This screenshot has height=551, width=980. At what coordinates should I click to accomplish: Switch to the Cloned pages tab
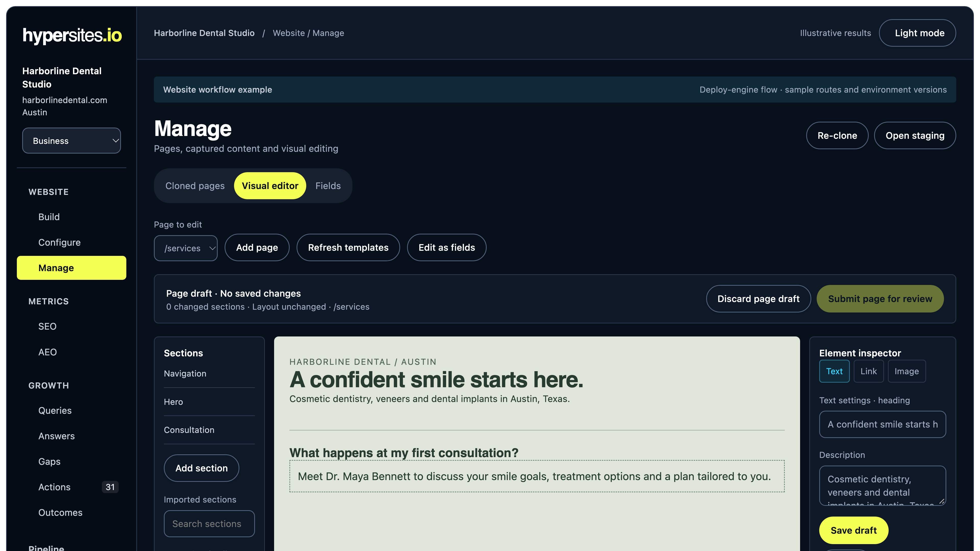pos(195,185)
